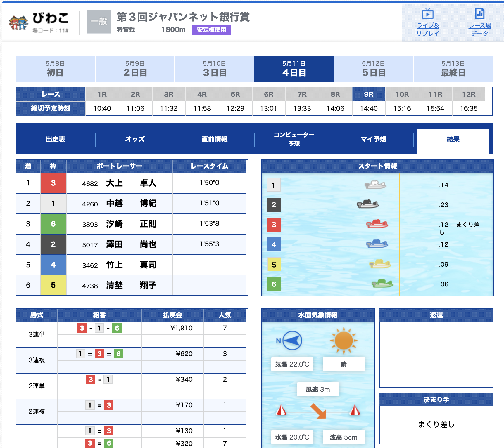Open the オッズ tab
The width and height of the screenshot is (504, 448).
point(135,139)
